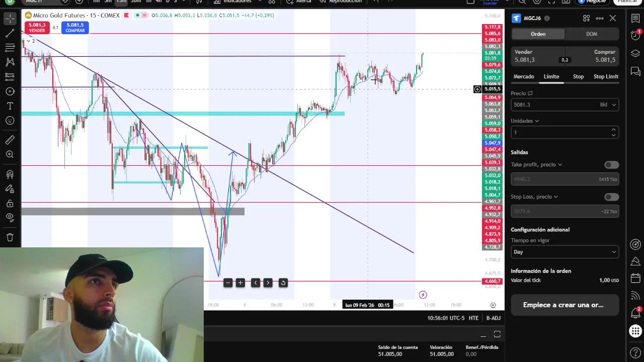Image resolution: width=644 pixels, height=362 pixels.
Task: Select the Stop order type
Action: tap(579, 76)
